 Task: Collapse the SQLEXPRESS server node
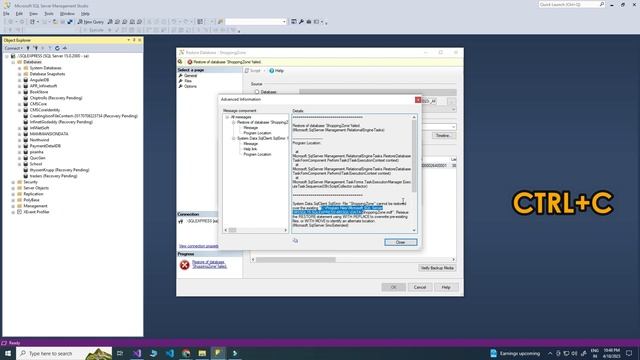tap(7, 56)
